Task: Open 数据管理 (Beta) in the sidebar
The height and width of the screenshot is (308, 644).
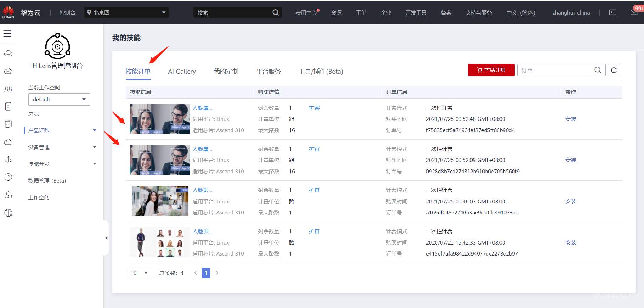Action: [x=47, y=181]
